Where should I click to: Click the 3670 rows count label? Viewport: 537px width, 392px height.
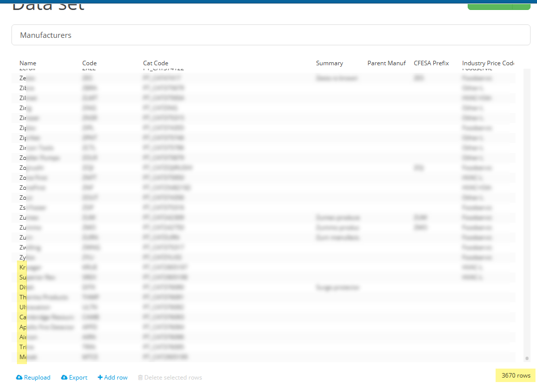[516, 376]
